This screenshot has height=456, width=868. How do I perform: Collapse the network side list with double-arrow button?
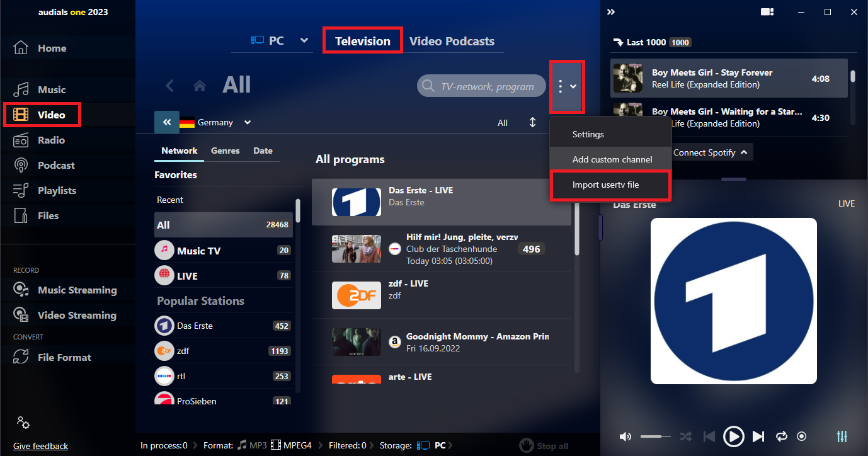click(x=167, y=123)
